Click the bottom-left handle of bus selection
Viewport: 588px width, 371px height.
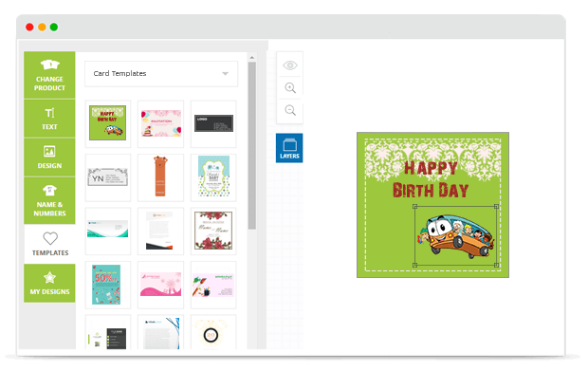[x=415, y=266]
